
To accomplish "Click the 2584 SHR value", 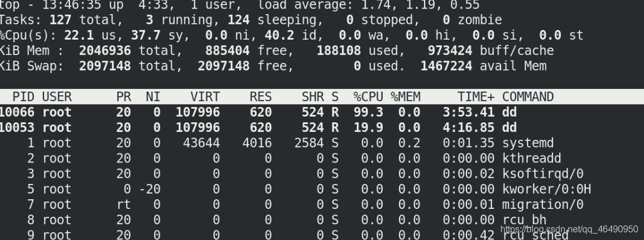I will click(309, 143).
